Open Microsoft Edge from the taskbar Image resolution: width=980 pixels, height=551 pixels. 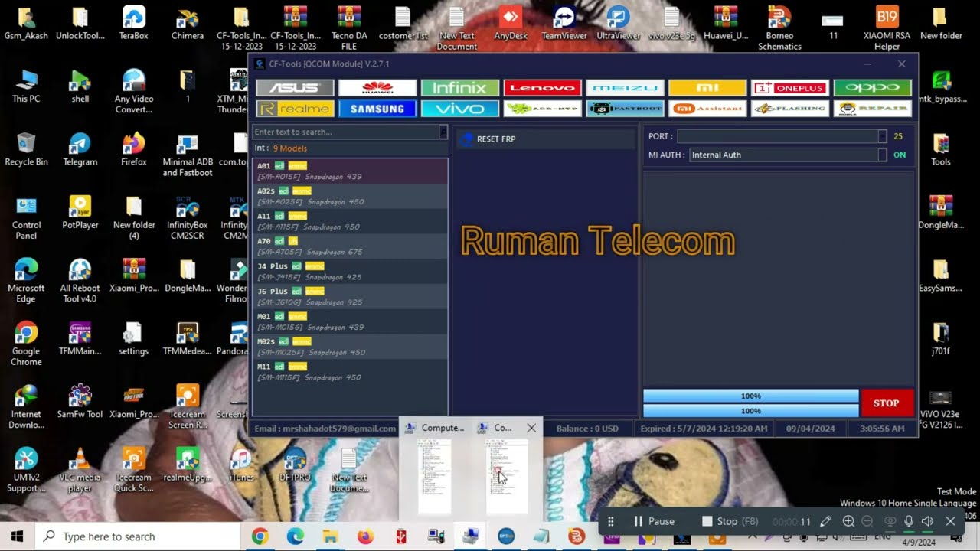[295, 536]
